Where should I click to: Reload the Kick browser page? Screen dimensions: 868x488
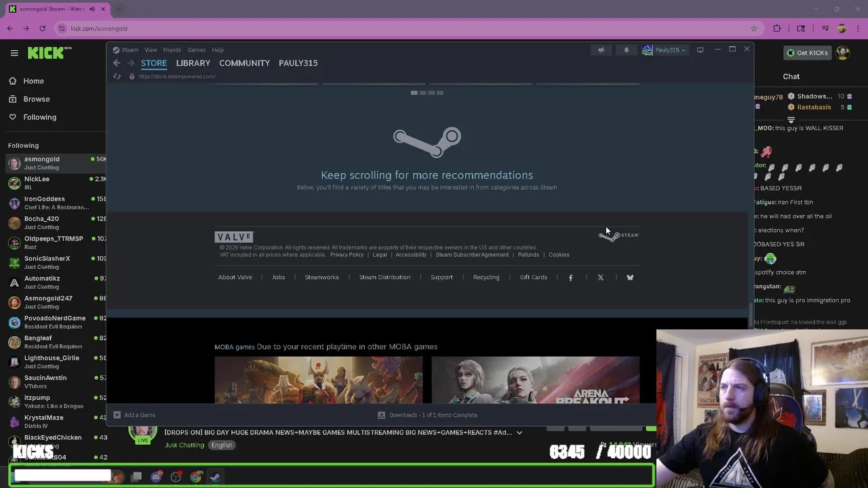42,28
